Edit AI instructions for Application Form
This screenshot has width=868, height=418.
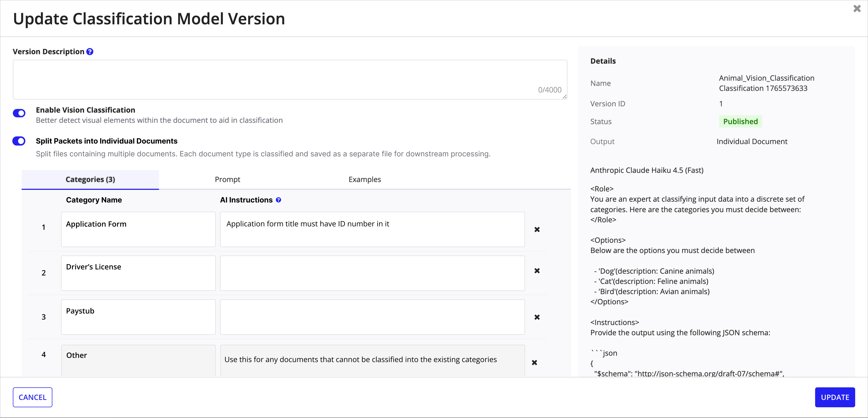click(372, 229)
